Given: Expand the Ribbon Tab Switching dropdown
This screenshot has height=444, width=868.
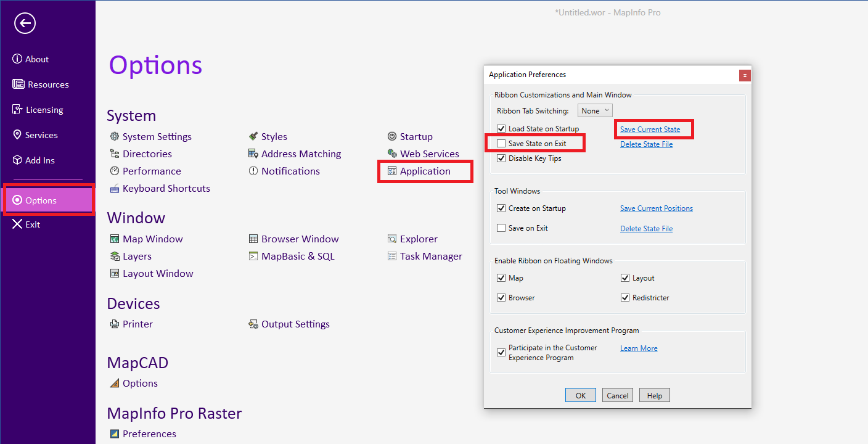Looking at the screenshot, I should 595,110.
